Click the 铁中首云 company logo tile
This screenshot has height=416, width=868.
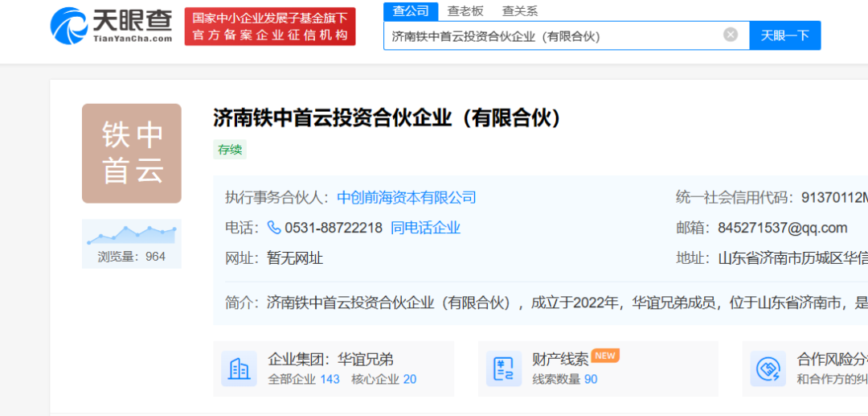[132, 154]
